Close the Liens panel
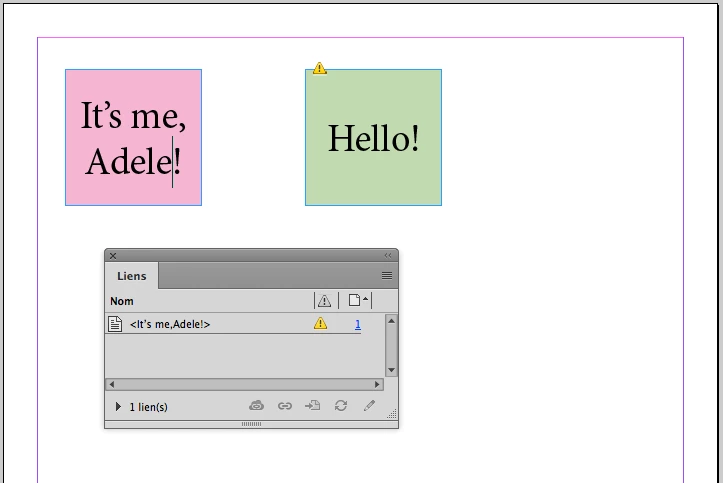This screenshot has width=723, height=483. pyautogui.click(x=113, y=256)
